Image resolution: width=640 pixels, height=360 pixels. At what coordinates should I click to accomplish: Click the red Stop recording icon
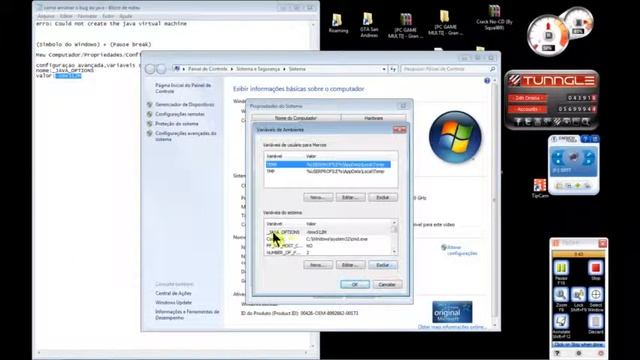pos(595,268)
